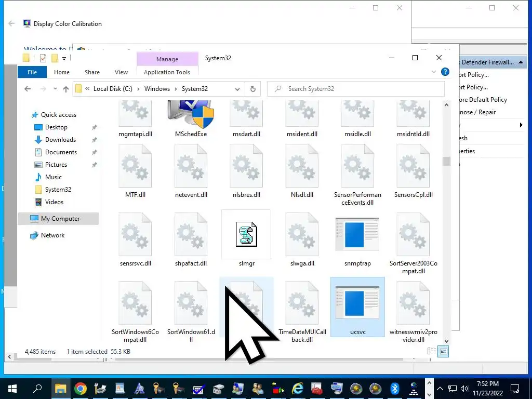This screenshot has height=399, width=532.
Task: Open Downloads in the navigation pane
Action: click(x=60, y=140)
